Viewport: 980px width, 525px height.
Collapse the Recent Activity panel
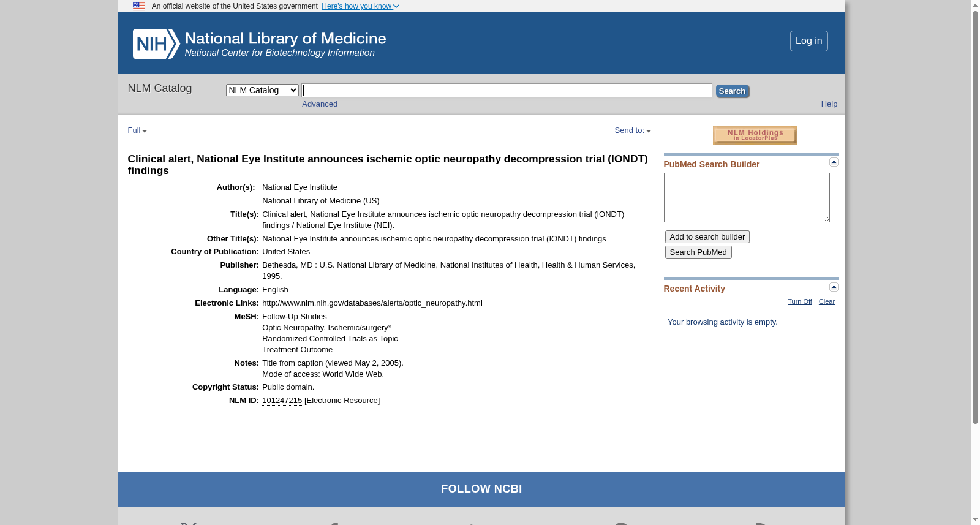[834, 287]
